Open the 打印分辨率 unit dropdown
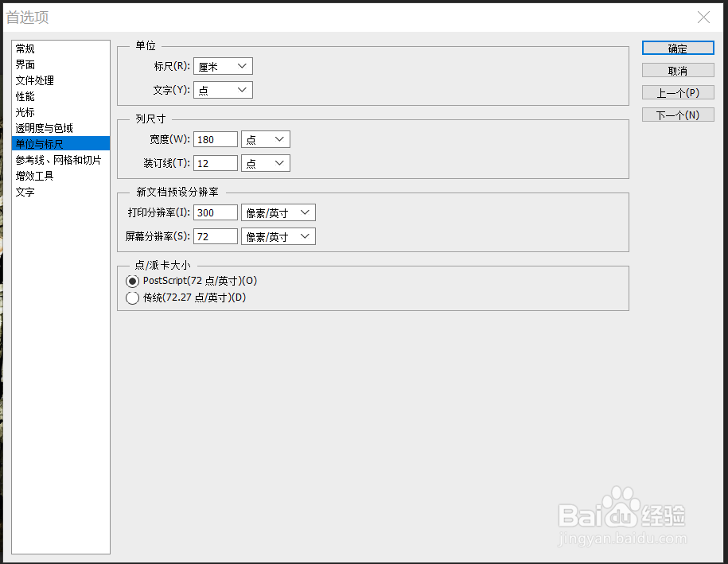The width and height of the screenshot is (728, 564). 278,212
